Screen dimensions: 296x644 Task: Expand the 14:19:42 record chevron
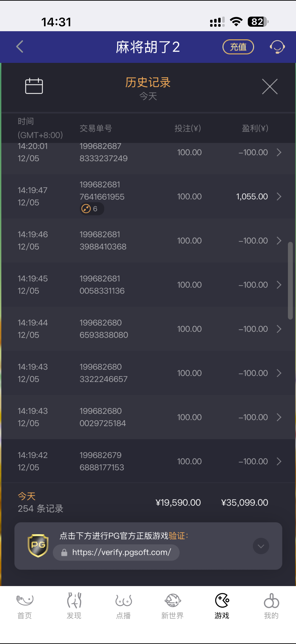[279, 461]
